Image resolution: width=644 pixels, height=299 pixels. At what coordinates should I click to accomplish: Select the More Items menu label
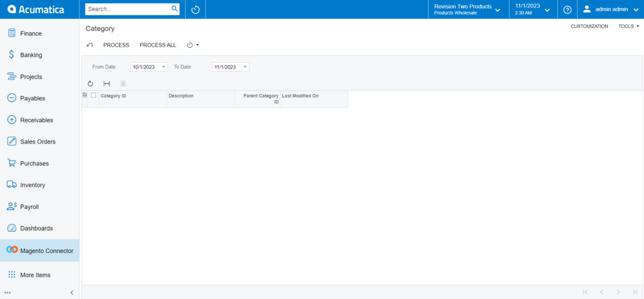coord(35,274)
